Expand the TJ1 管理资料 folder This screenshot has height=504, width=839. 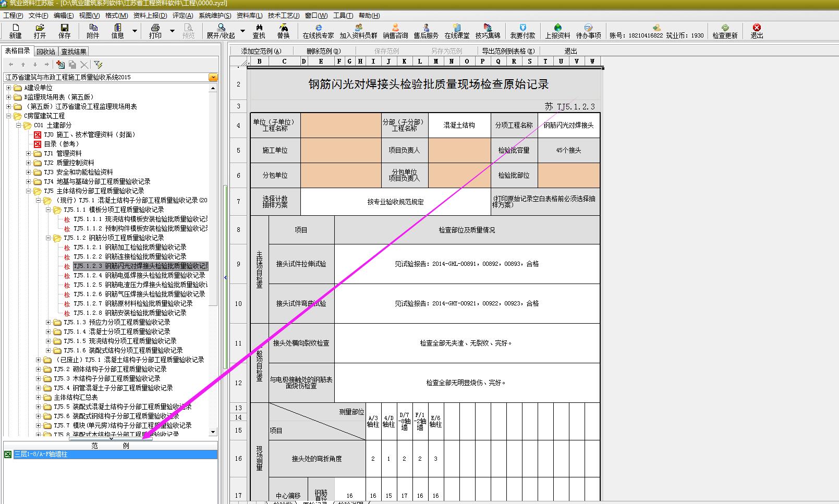(29, 153)
